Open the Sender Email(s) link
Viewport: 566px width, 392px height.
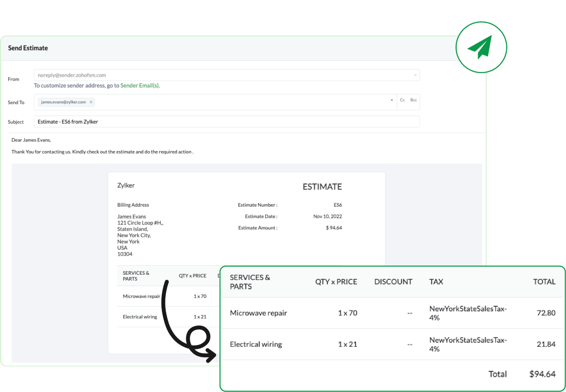[140, 86]
